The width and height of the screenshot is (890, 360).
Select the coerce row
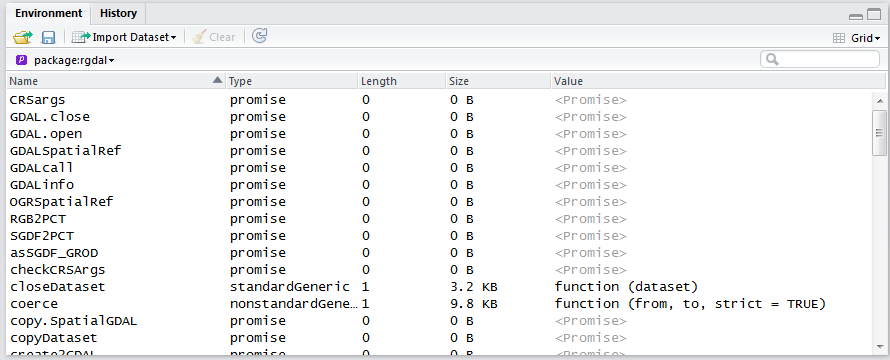click(x=439, y=304)
